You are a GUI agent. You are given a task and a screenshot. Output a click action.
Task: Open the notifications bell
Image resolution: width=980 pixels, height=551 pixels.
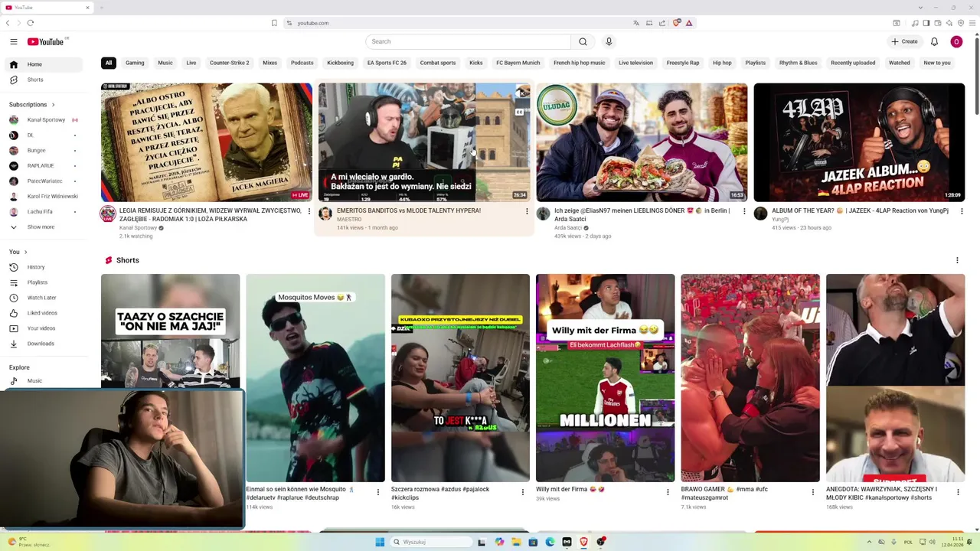pyautogui.click(x=934, y=41)
